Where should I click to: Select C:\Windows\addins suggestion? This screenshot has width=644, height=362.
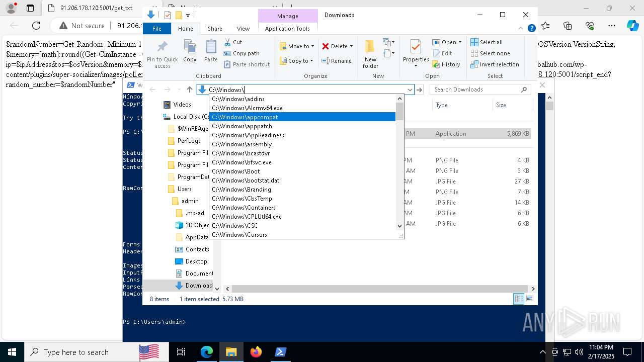(303, 99)
